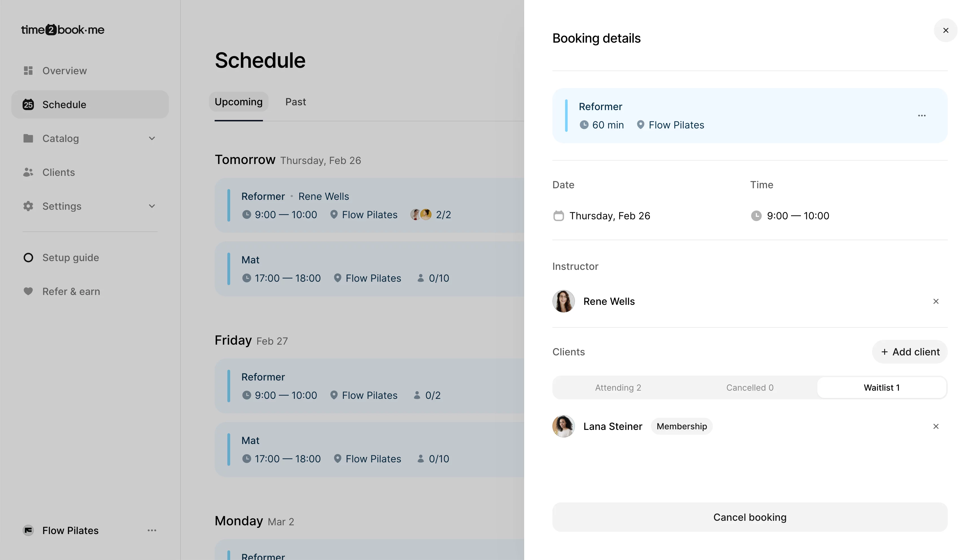
Task: Click the Schedule calendar icon in sidebar
Action: point(28,105)
